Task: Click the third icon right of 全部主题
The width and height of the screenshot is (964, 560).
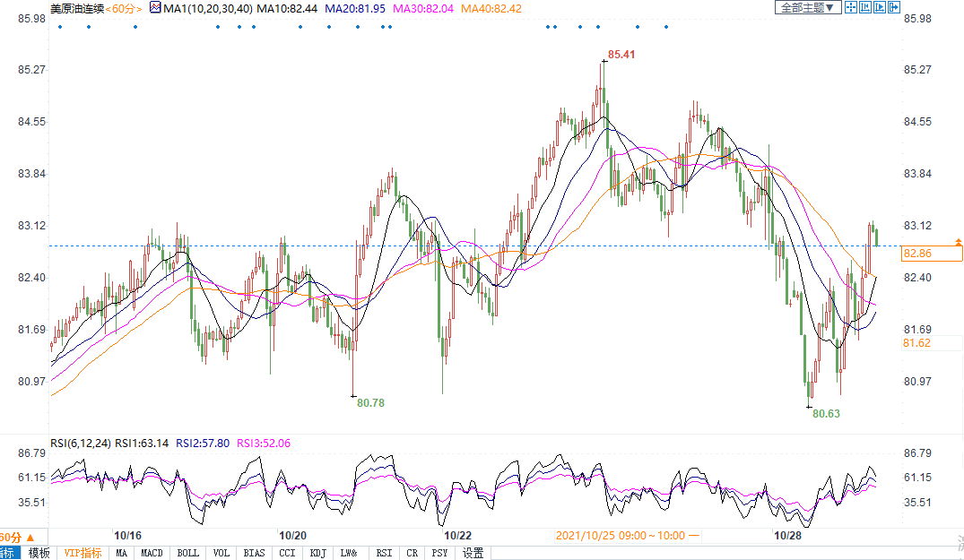Action: coord(880,7)
